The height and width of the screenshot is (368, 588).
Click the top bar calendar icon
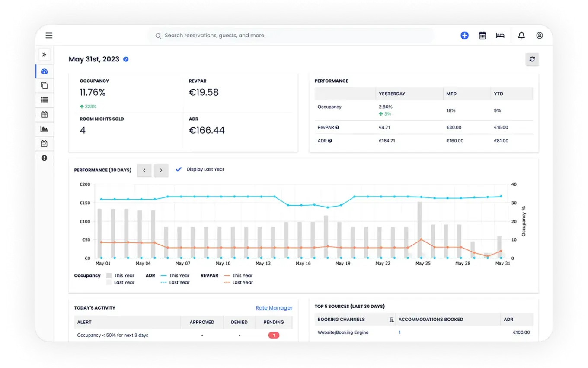(483, 36)
